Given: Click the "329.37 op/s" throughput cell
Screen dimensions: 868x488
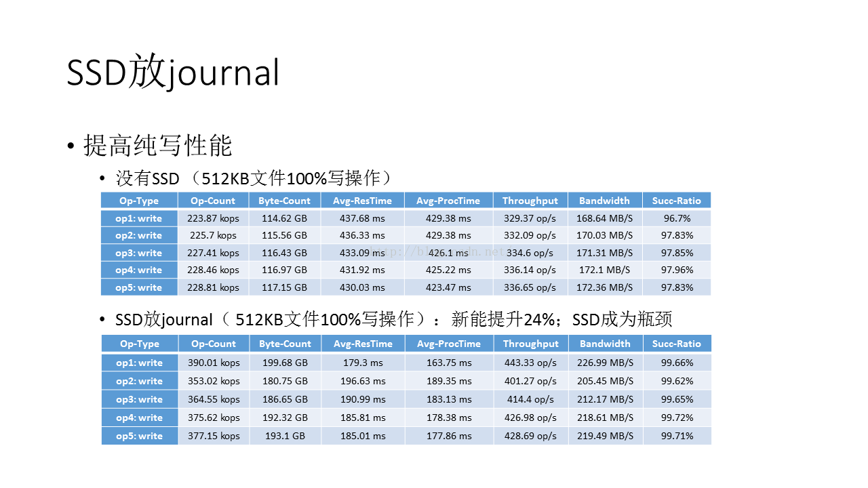Looking at the screenshot, I should point(530,218).
